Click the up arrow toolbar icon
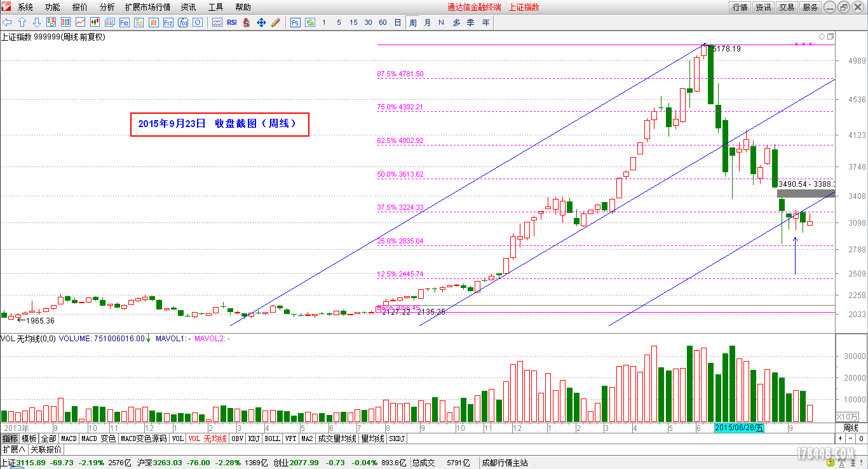 click(22, 22)
